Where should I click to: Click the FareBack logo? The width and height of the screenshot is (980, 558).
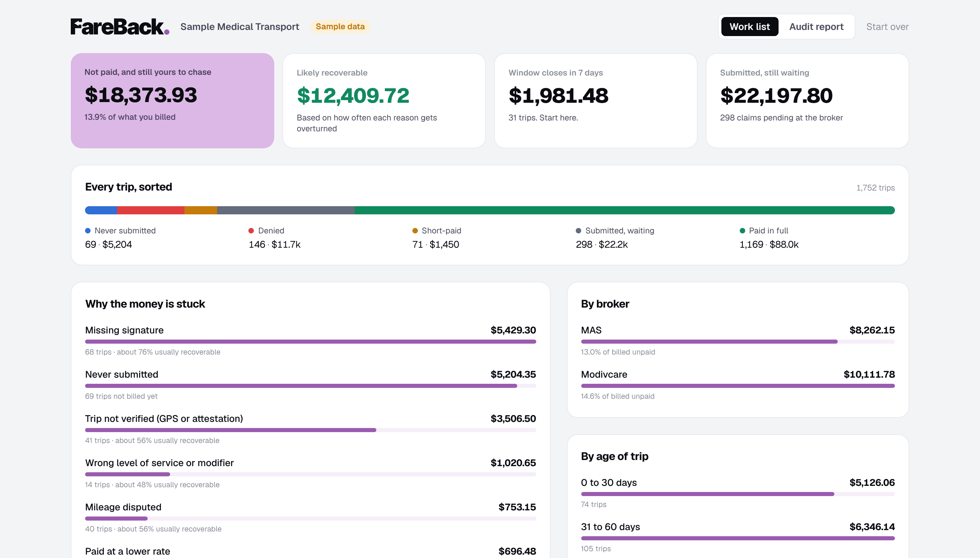point(119,27)
